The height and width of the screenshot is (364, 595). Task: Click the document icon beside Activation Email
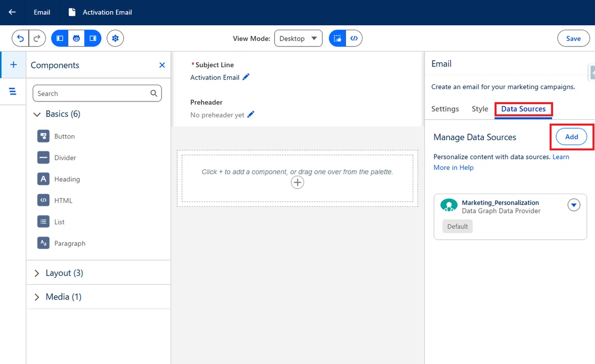click(72, 12)
